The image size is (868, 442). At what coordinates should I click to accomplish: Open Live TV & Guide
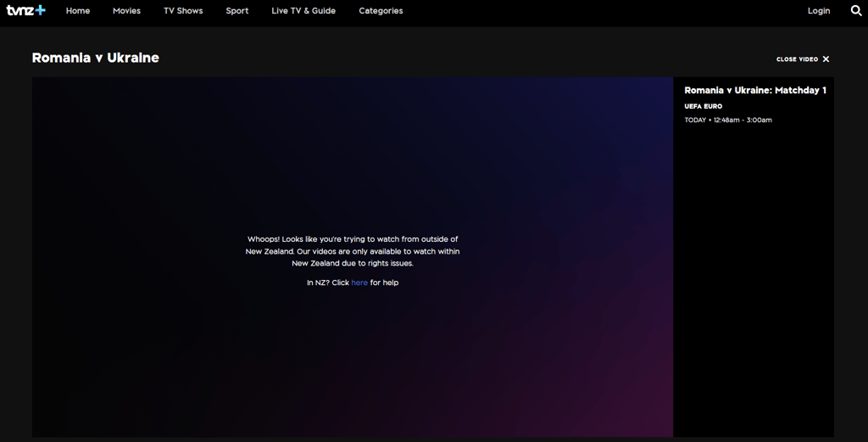click(303, 10)
